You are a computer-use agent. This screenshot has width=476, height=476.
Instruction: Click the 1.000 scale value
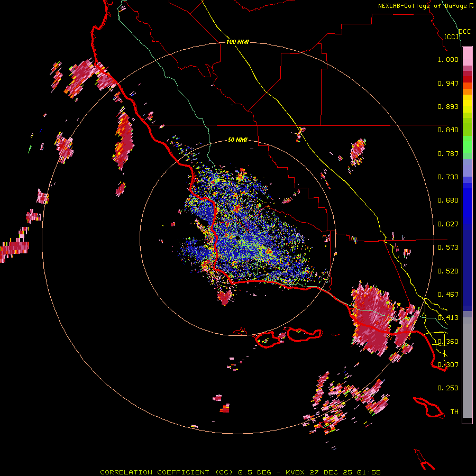click(448, 59)
